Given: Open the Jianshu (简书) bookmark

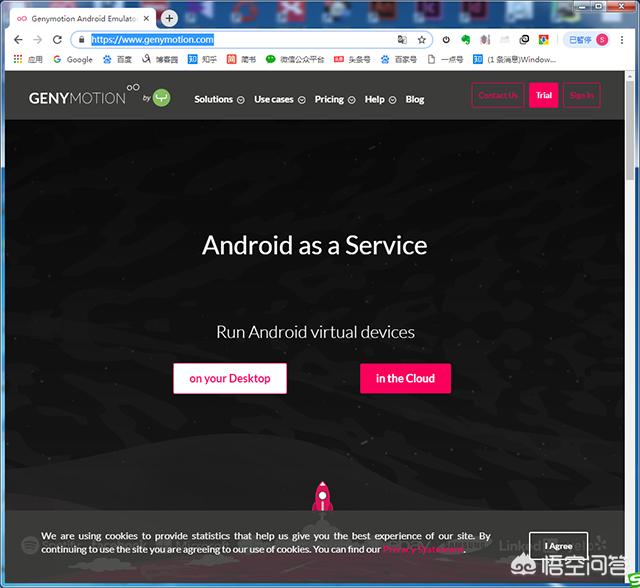Looking at the screenshot, I should pyautogui.click(x=241, y=60).
